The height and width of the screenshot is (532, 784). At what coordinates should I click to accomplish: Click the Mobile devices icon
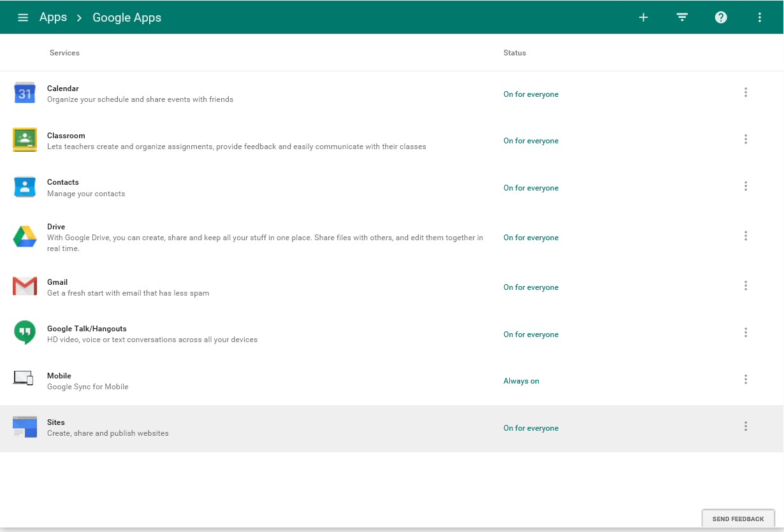point(24,378)
